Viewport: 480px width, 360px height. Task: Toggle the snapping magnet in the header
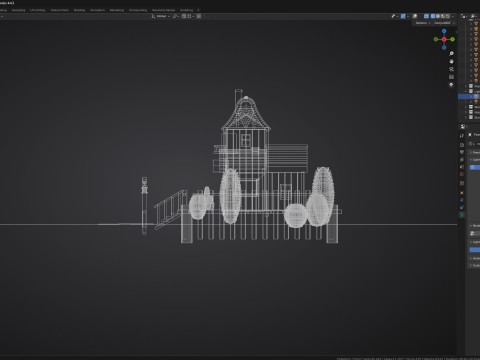coord(184,16)
